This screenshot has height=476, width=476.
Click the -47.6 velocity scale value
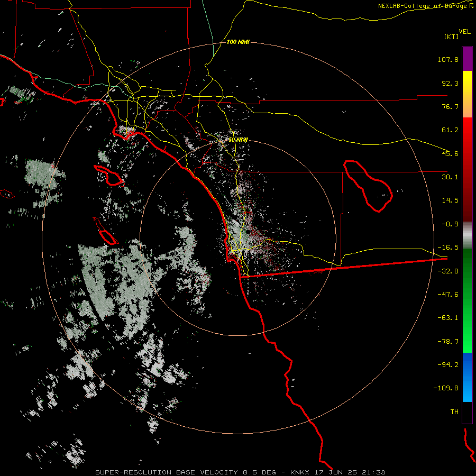pyautogui.click(x=448, y=295)
